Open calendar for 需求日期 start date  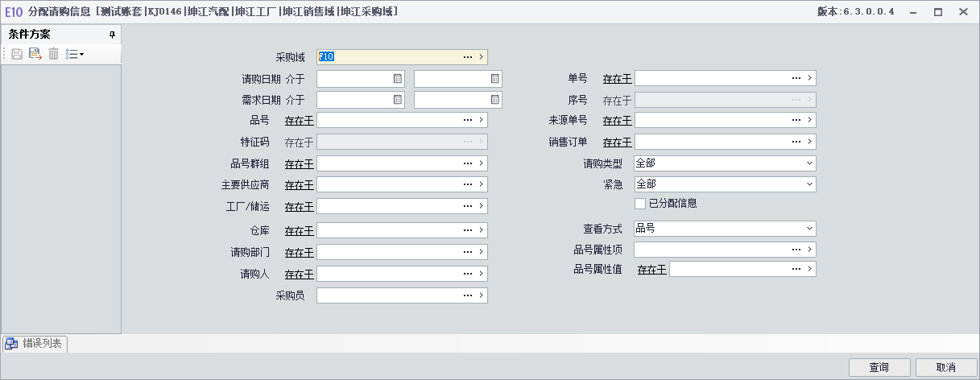click(x=398, y=100)
